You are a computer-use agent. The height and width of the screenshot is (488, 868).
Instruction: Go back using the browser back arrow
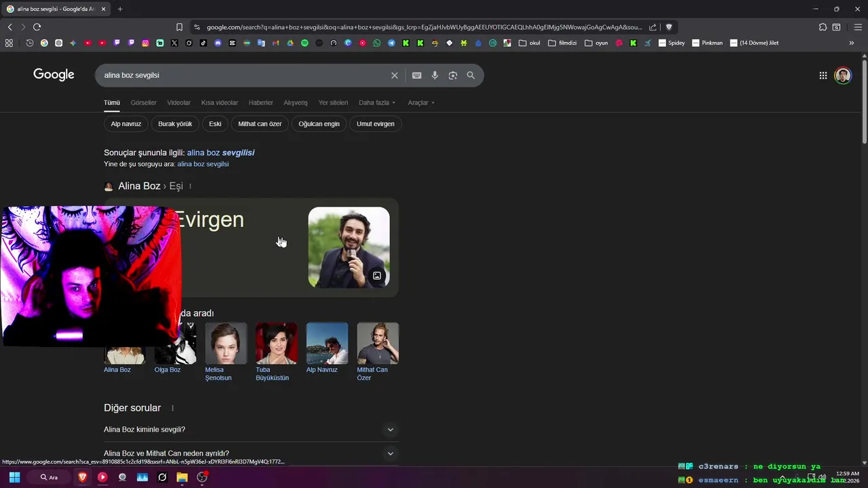pos(9,27)
